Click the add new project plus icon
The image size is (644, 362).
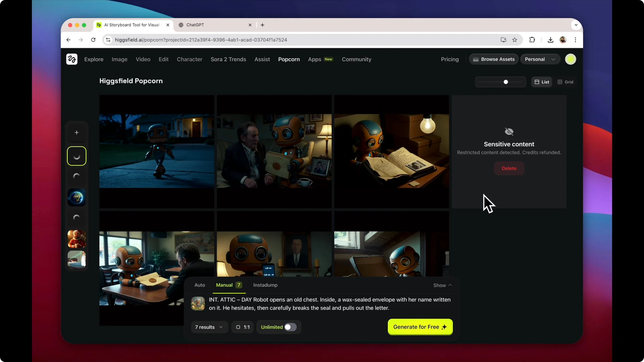pos(76,132)
